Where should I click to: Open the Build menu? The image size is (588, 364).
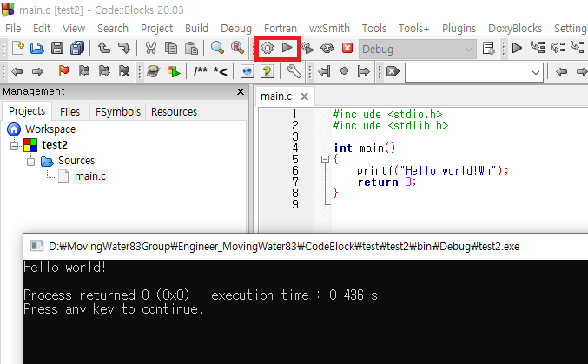coord(196,28)
